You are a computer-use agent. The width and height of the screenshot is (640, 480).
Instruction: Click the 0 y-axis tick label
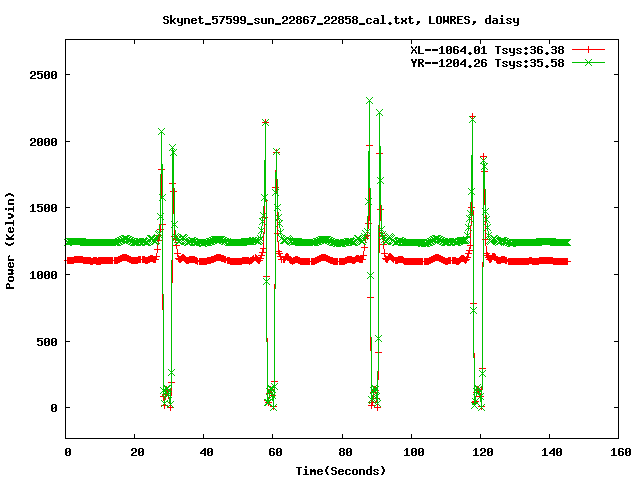[x=54, y=408]
